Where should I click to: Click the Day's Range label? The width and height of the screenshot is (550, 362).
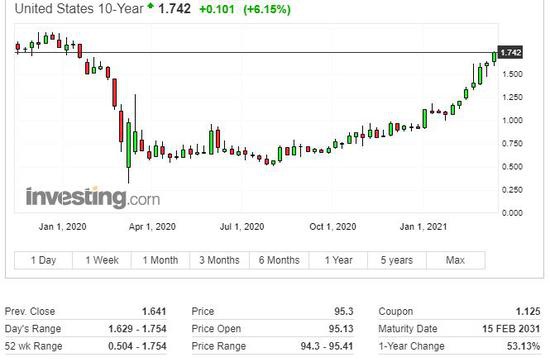33,329
